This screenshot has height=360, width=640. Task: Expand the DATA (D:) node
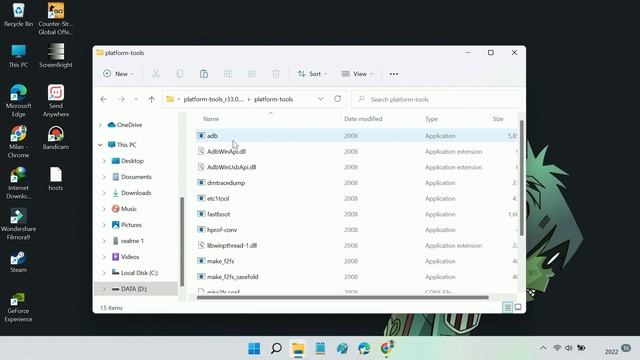104,289
